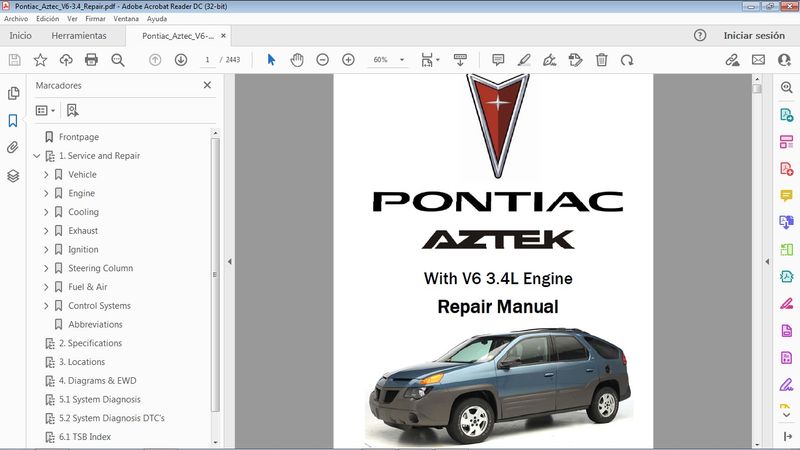Expand the Engine bookmark
Screen dimensions: 800x450
click(46, 193)
